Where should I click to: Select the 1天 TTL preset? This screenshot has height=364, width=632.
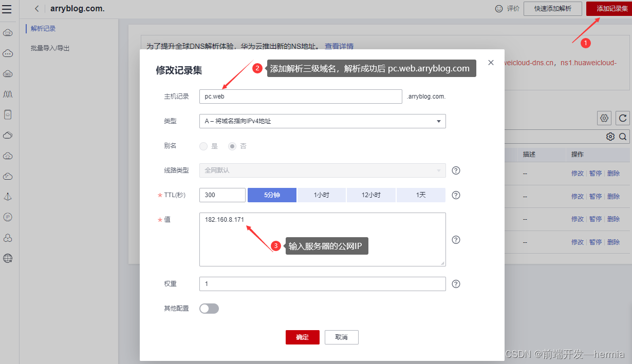(420, 195)
